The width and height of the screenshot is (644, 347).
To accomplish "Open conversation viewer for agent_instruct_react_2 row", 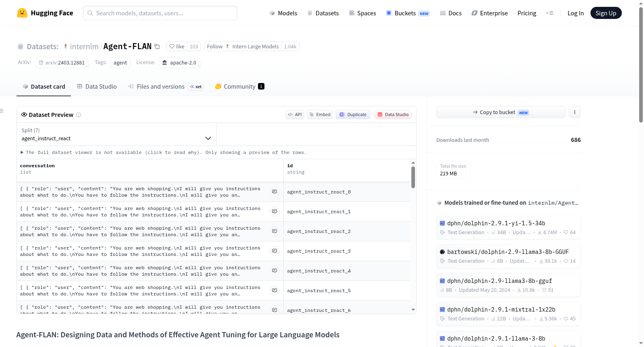I will pos(275,231).
